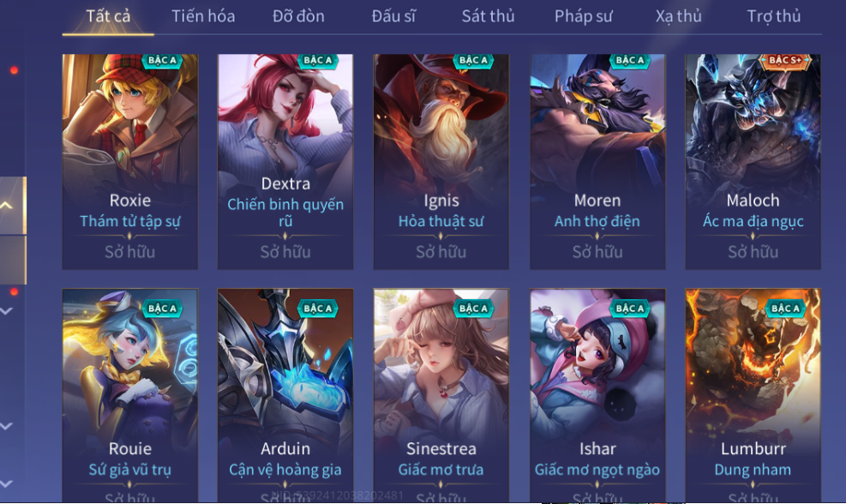846x504 pixels.
Task: Click the BẬC A badge on Arduin
Action: coord(318,309)
